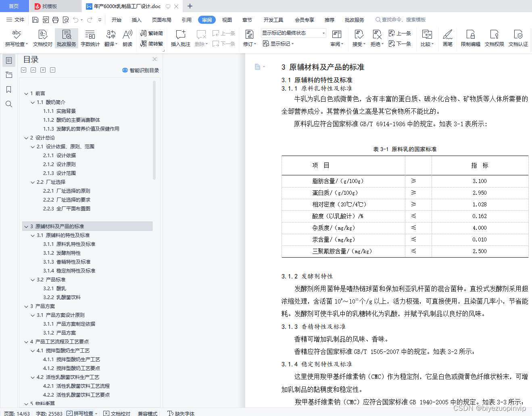Click the Print icon in quick access toolbar
This screenshot has width=532, height=416.
point(55,20)
